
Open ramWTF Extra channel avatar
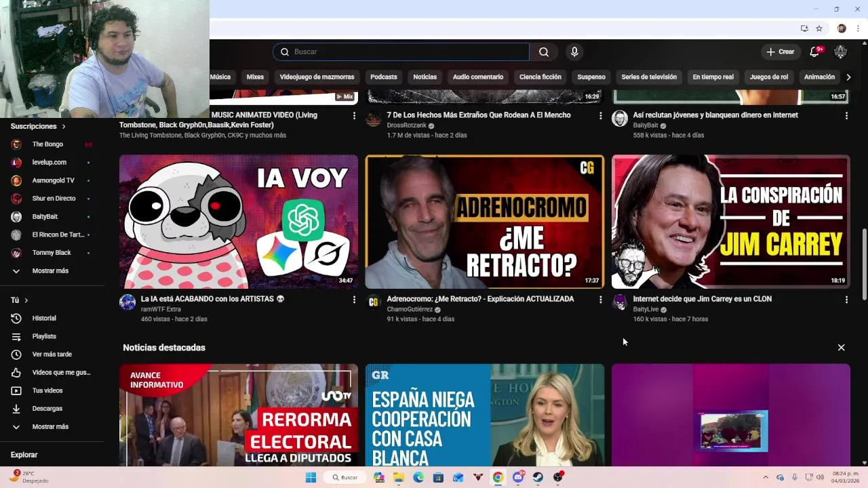127,302
